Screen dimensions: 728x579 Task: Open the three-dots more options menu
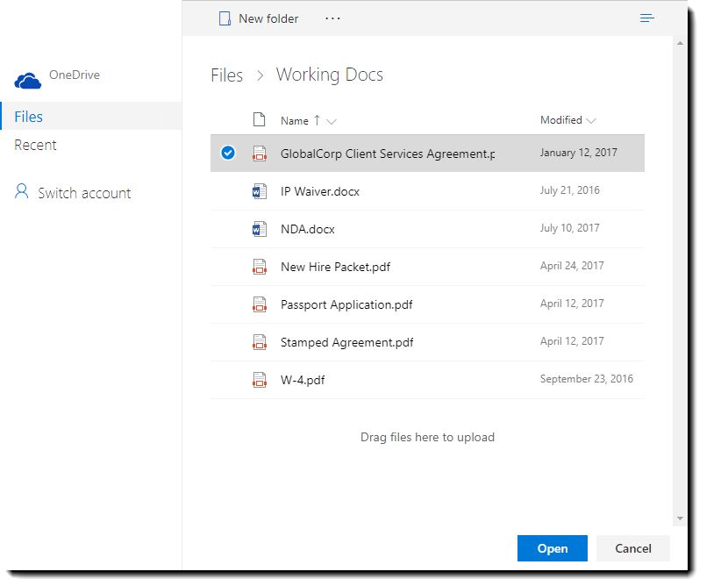coord(332,18)
